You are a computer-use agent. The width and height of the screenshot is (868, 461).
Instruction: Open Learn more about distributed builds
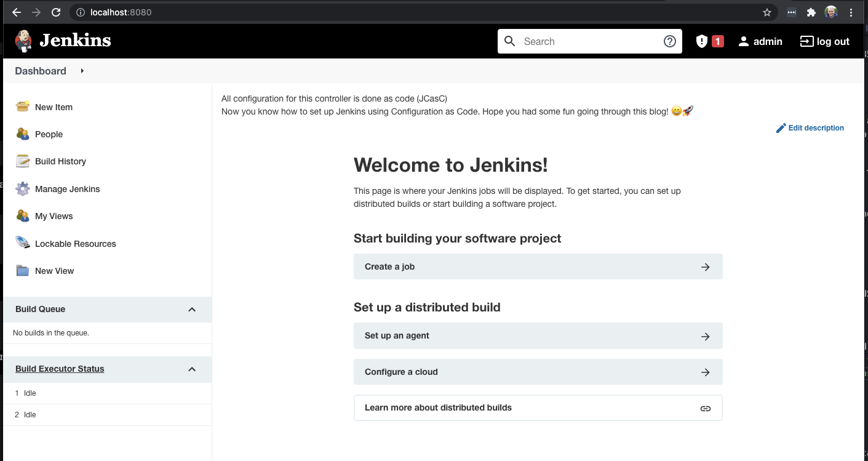pyautogui.click(x=538, y=407)
